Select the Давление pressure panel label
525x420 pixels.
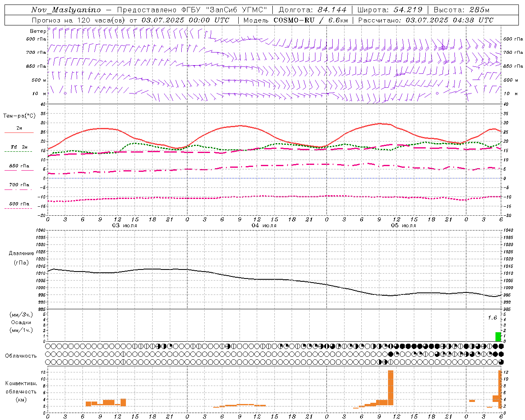pos(21,253)
